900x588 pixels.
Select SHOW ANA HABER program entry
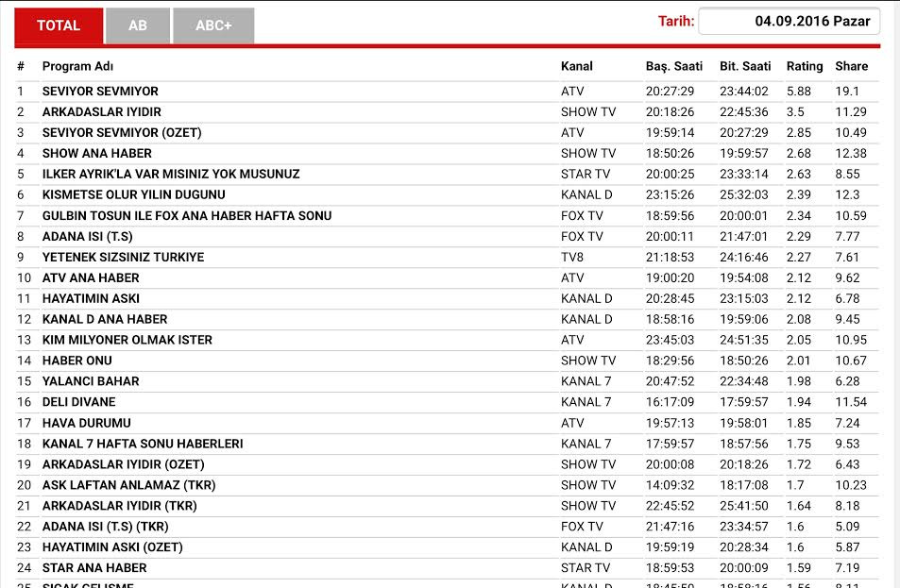(97, 154)
